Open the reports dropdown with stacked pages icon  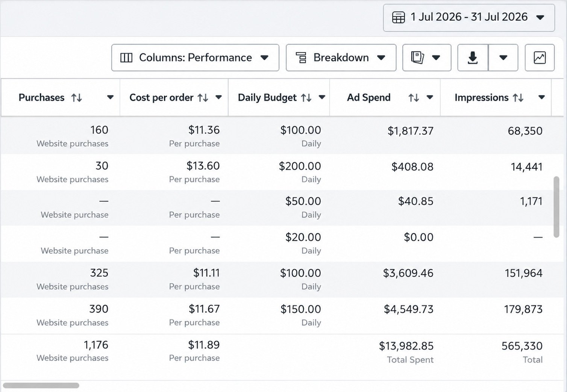click(427, 58)
